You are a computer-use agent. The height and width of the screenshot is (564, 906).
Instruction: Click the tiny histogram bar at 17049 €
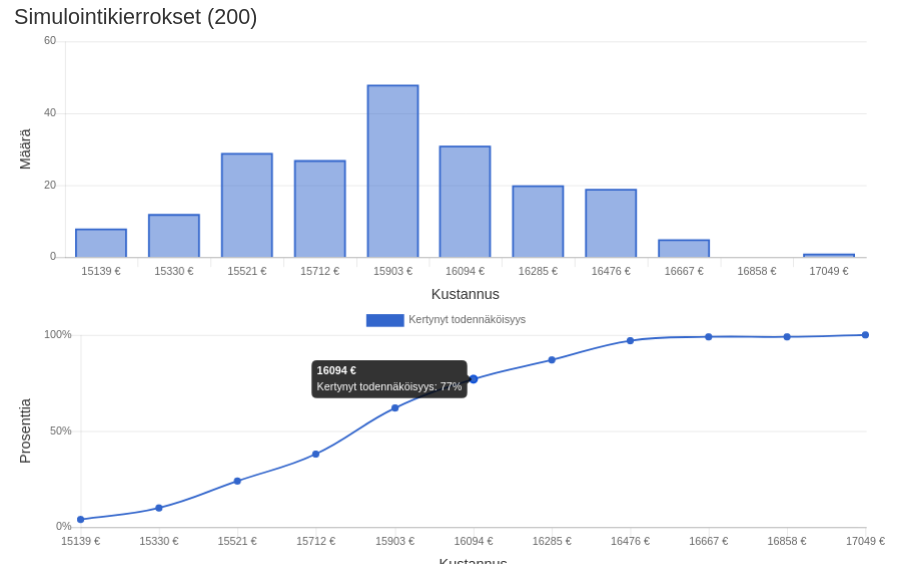click(829, 256)
